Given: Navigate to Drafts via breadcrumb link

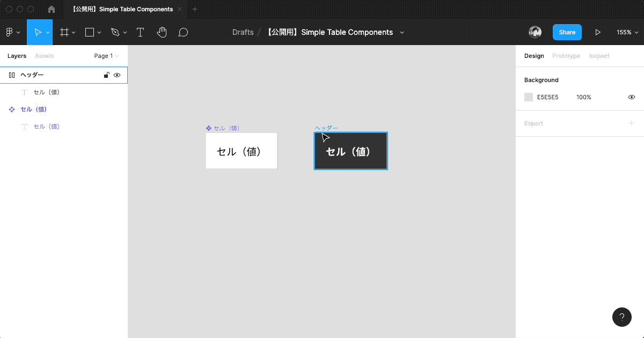Looking at the screenshot, I should coord(243,32).
